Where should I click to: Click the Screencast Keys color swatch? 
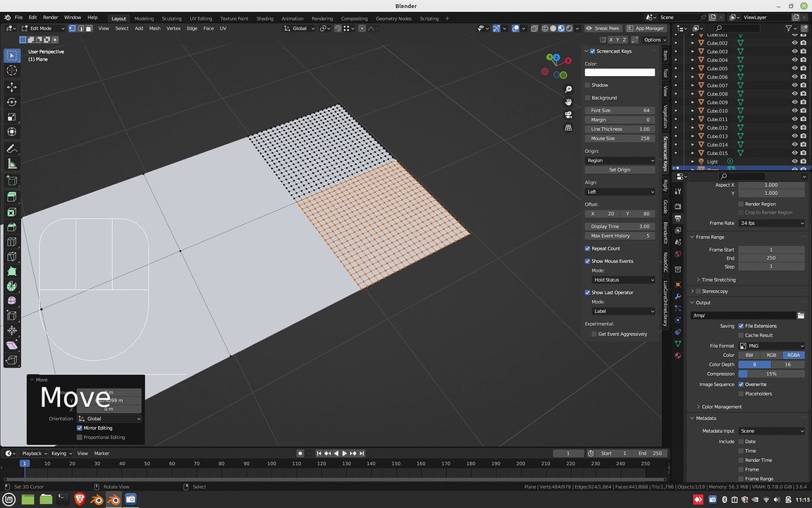pyautogui.click(x=620, y=73)
